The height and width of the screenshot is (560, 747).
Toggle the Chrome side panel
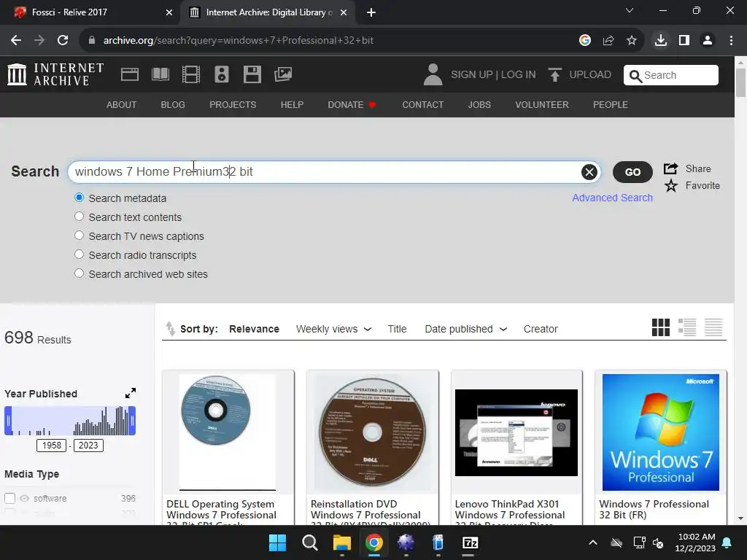point(684,41)
